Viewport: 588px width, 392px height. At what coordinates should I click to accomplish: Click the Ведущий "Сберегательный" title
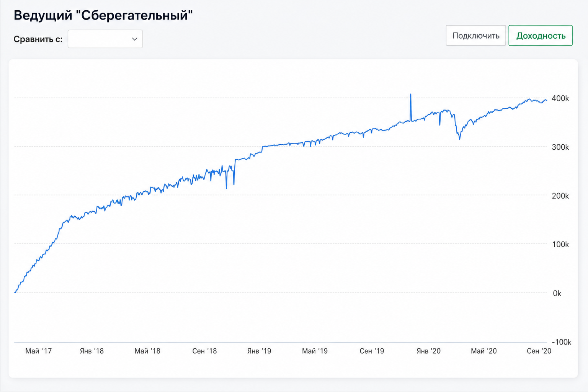(x=103, y=15)
